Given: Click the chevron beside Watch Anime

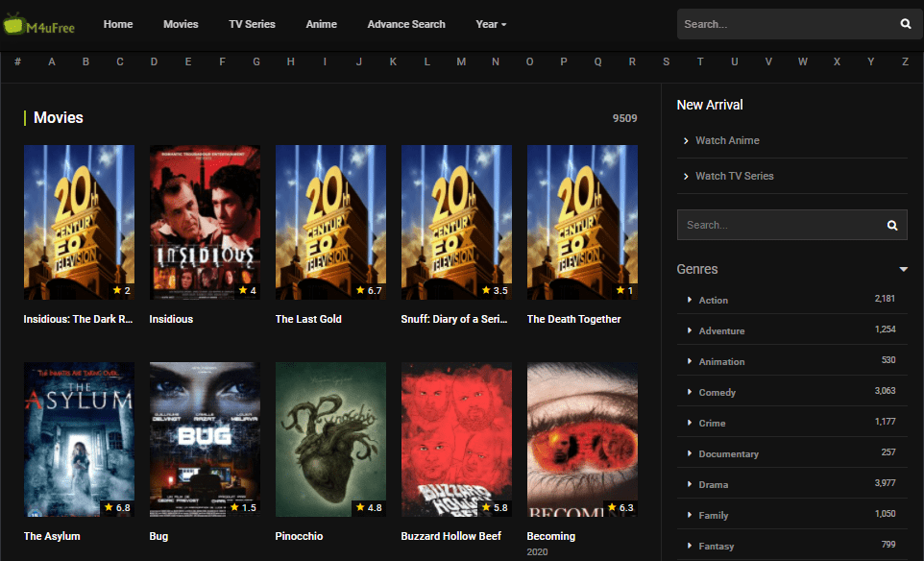Looking at the screenshot, I should tap(686, 141).
